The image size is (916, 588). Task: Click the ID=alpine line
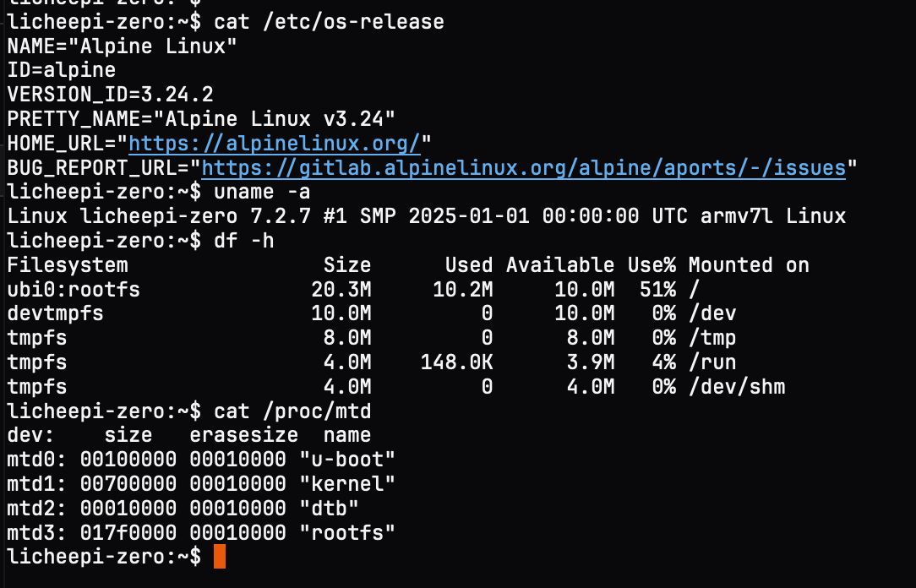click(x=62, y=71)
